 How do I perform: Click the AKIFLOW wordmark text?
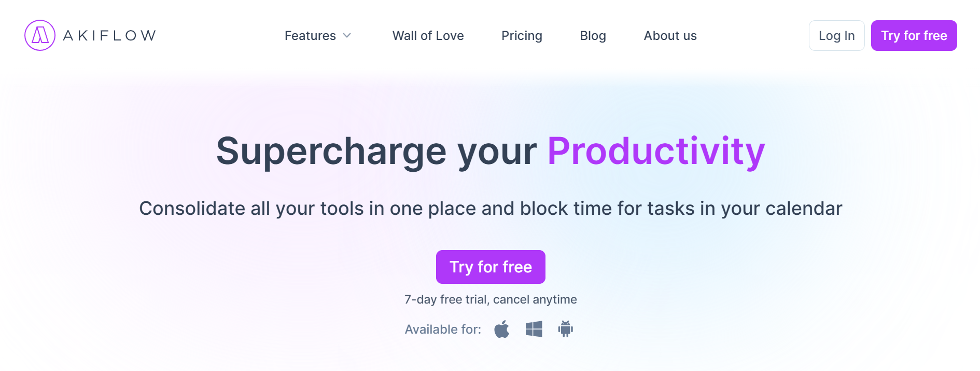click(109, 35)
